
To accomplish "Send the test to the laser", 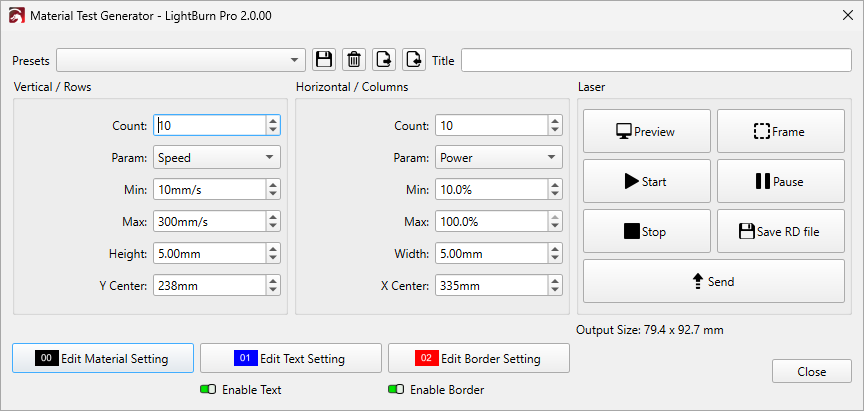I will tap(712, 281).
